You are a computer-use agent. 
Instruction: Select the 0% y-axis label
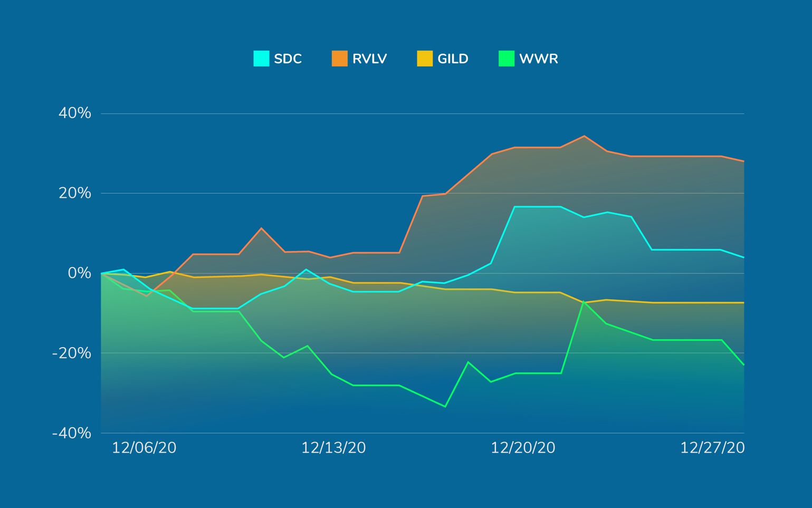click(79, 273)
